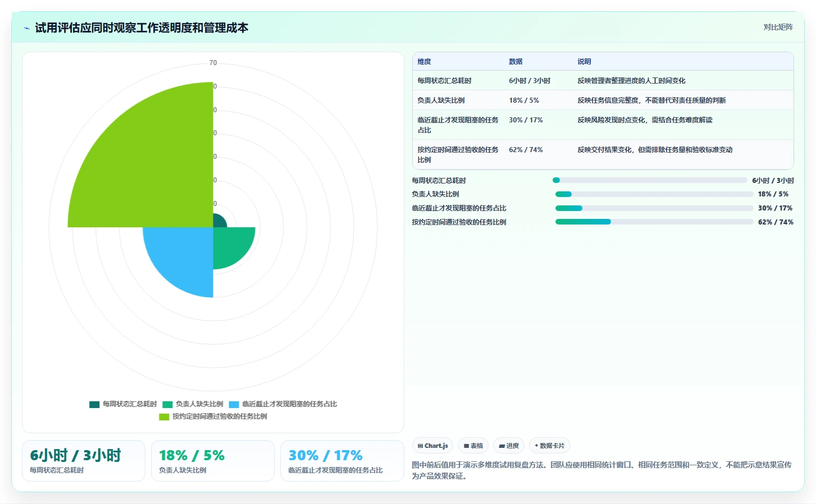Select table cell 负责人缺失比例
816x504 pixels.
[441, 100]
